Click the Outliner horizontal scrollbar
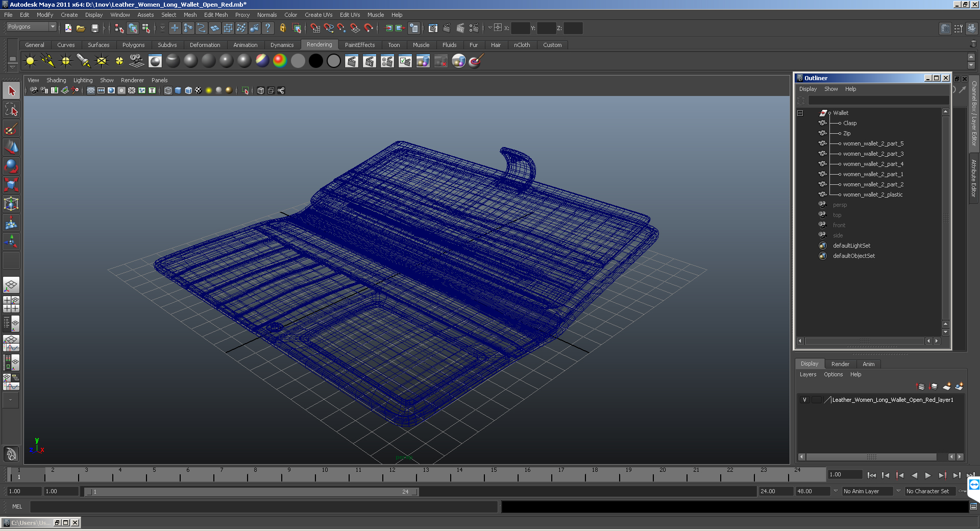This screenshot has height=531, width=980. pos(865,341)
